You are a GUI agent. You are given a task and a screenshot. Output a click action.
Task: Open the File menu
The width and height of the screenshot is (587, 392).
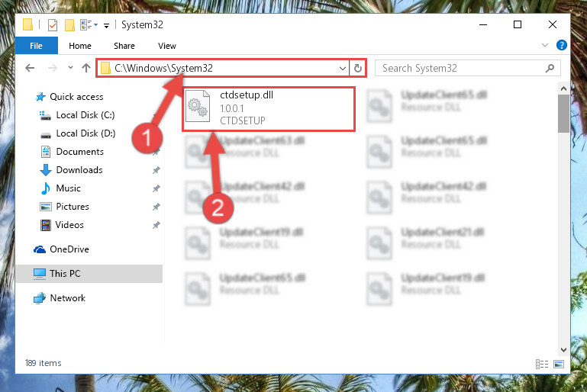[37, 46]
